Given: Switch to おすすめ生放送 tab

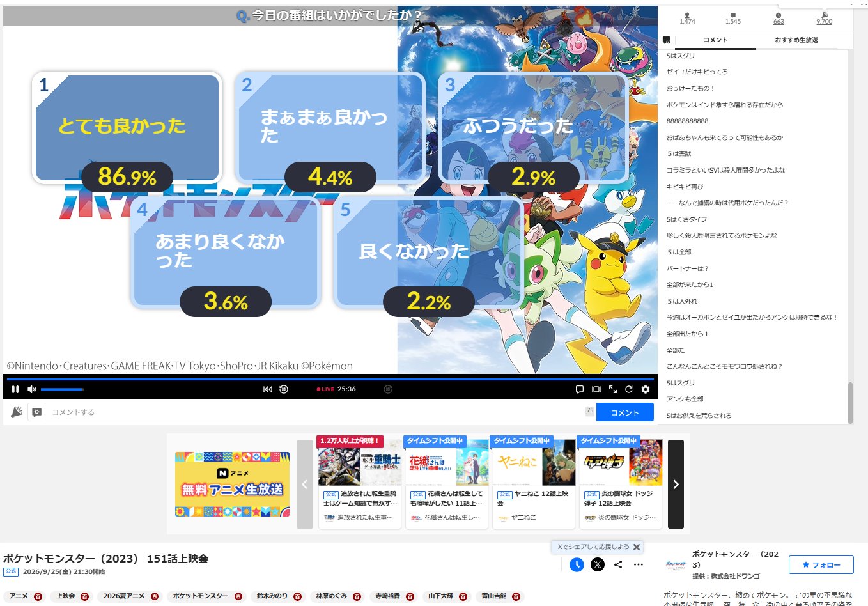Looking at the screenshot, I should pos(796,40).
